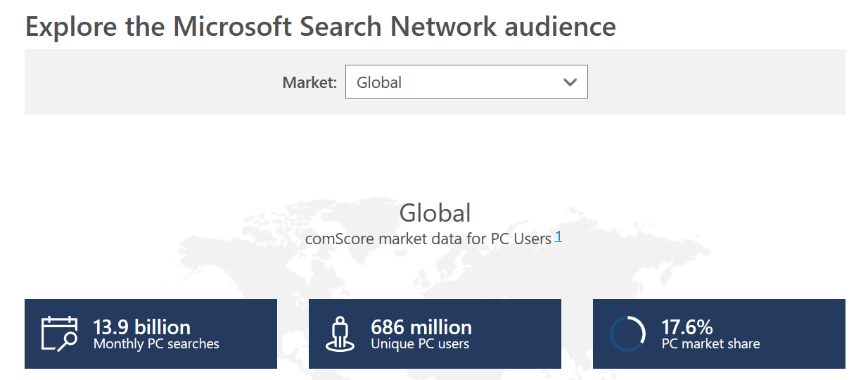Open footnote link 1 after PC Users
Viewport: 868px width, 380px height.
559,237
